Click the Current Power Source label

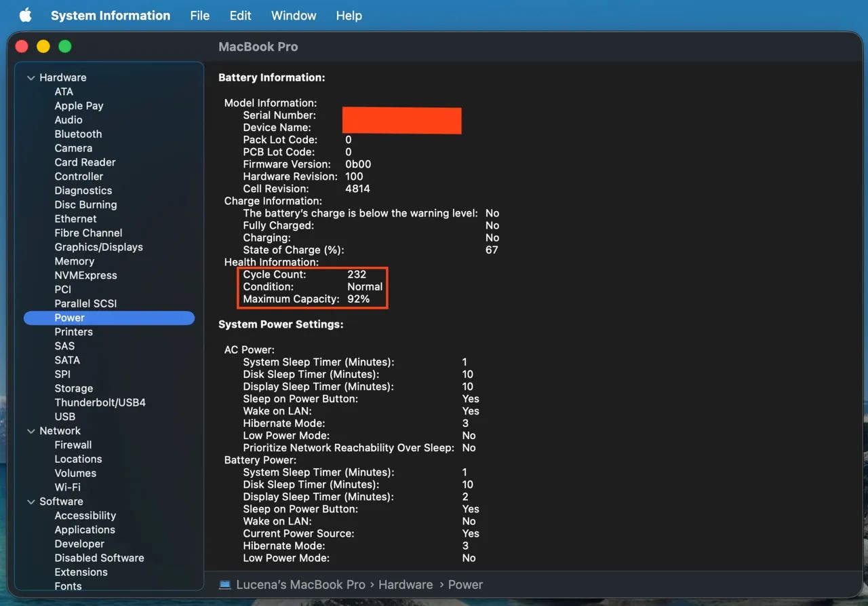[298, 533]
